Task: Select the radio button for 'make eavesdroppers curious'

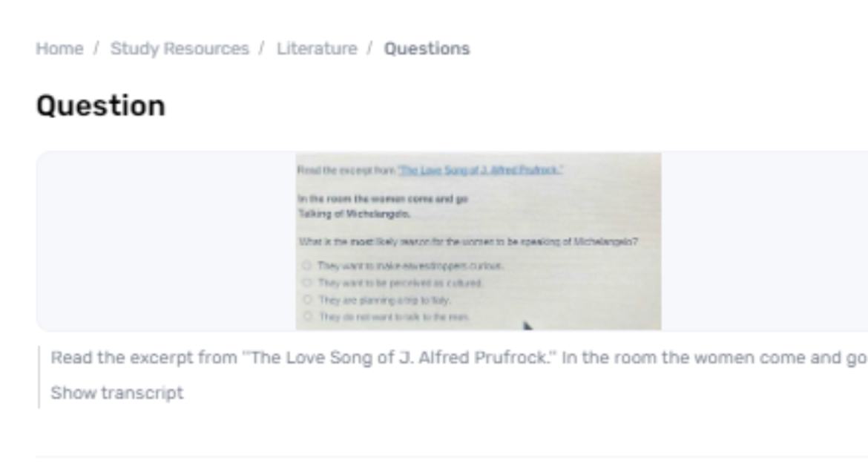Action: point(307,266)
